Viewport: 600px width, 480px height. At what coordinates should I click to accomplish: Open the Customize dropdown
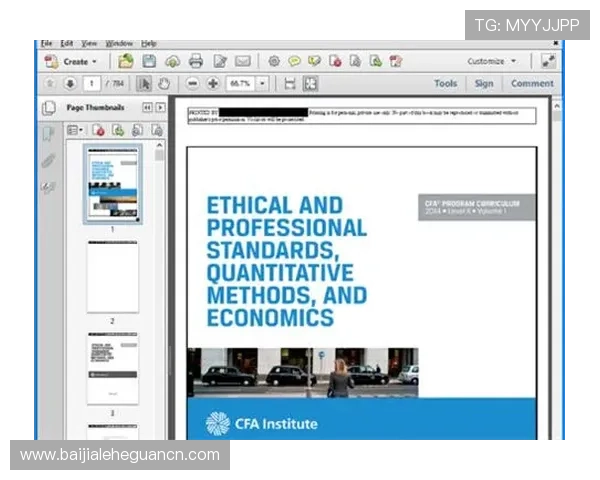coord(491,61)
